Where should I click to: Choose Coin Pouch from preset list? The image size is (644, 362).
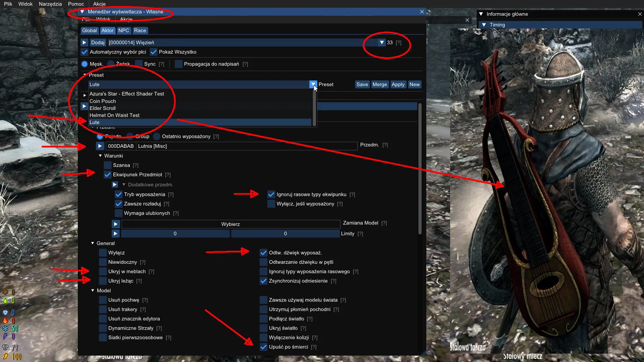(200, 101)
